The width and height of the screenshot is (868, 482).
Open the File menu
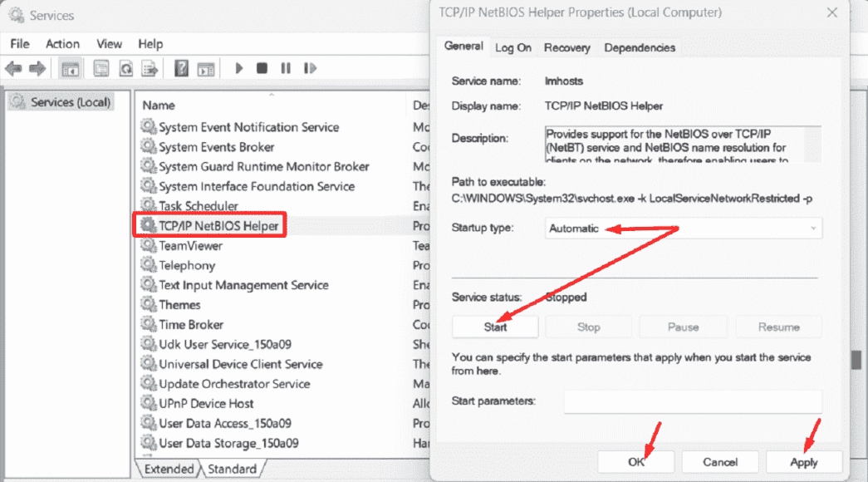coord(20,44)
